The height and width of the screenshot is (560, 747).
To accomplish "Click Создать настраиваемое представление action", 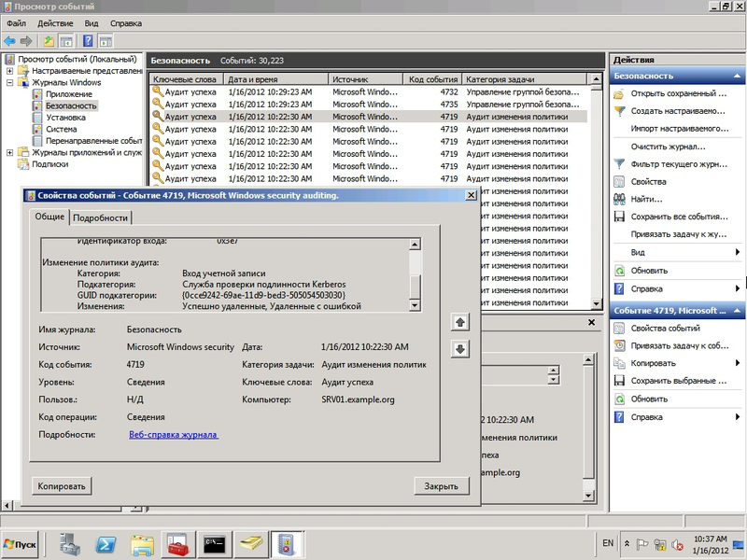I will (678, 111).
